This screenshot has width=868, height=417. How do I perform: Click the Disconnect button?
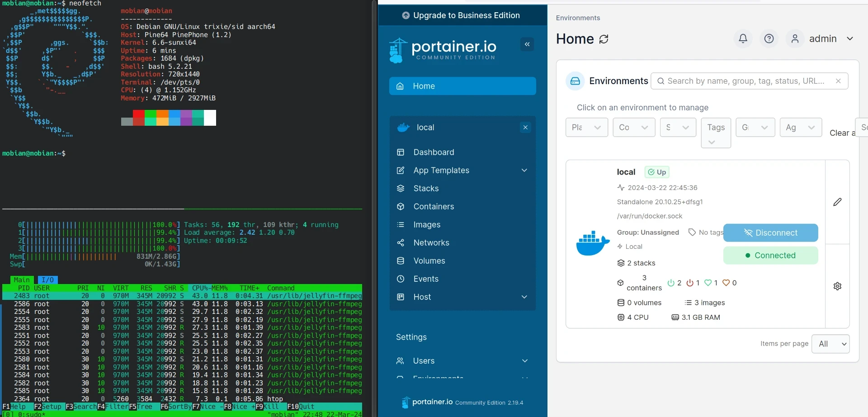click(770, 233)
